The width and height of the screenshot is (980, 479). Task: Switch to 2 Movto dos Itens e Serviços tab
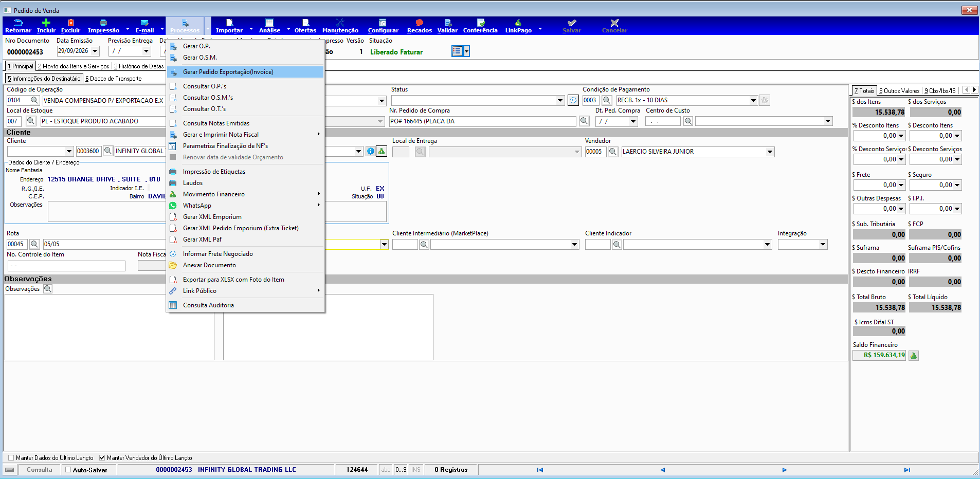coord(74,66)
